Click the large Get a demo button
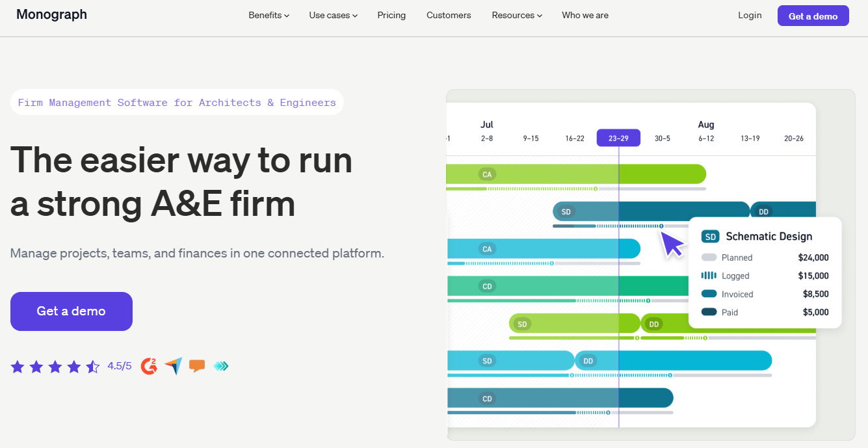This screenshot has width=868, height=448. tap(72, 311)
